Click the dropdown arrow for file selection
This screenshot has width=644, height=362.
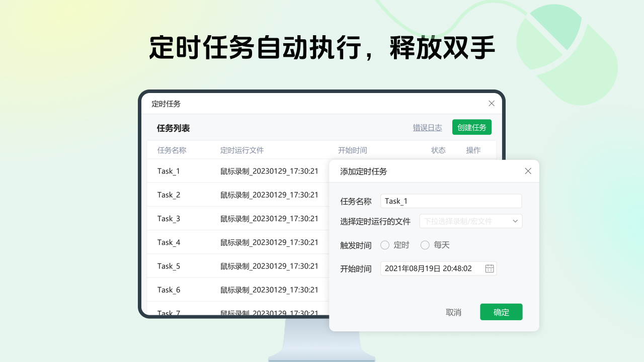click(x=514, y=221)
